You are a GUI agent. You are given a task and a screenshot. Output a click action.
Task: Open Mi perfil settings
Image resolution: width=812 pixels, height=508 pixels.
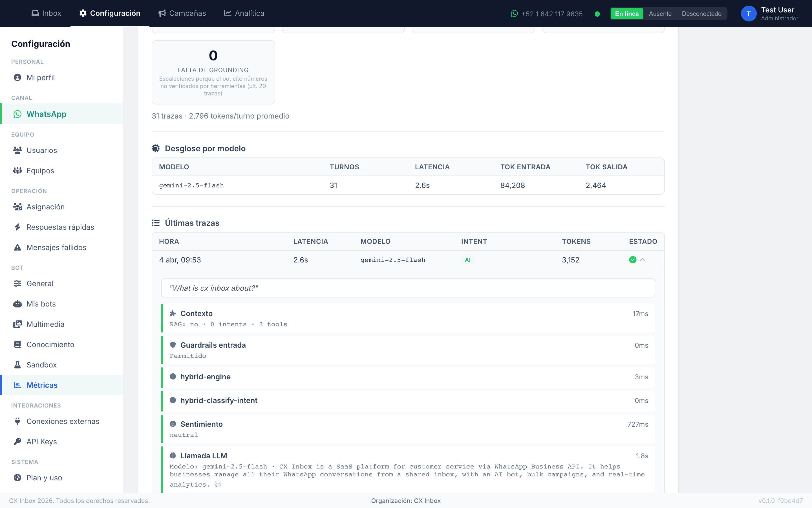tap(62, 78)
